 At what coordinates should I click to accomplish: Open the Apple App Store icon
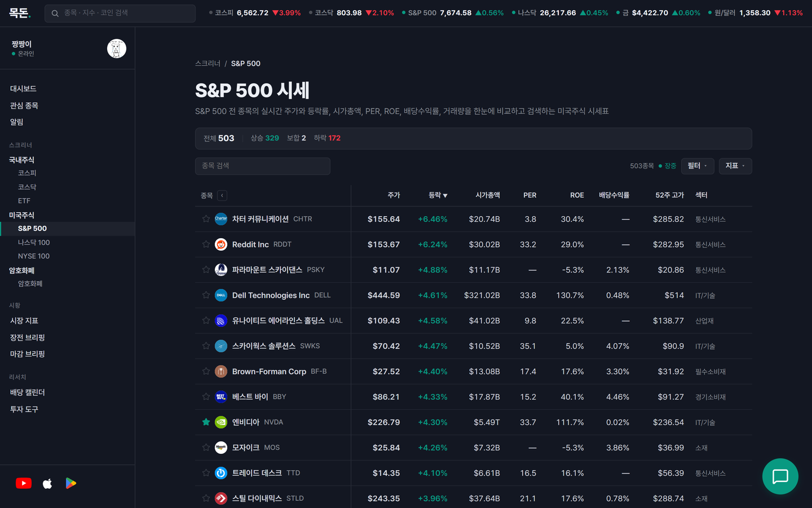tap(47, 483)
